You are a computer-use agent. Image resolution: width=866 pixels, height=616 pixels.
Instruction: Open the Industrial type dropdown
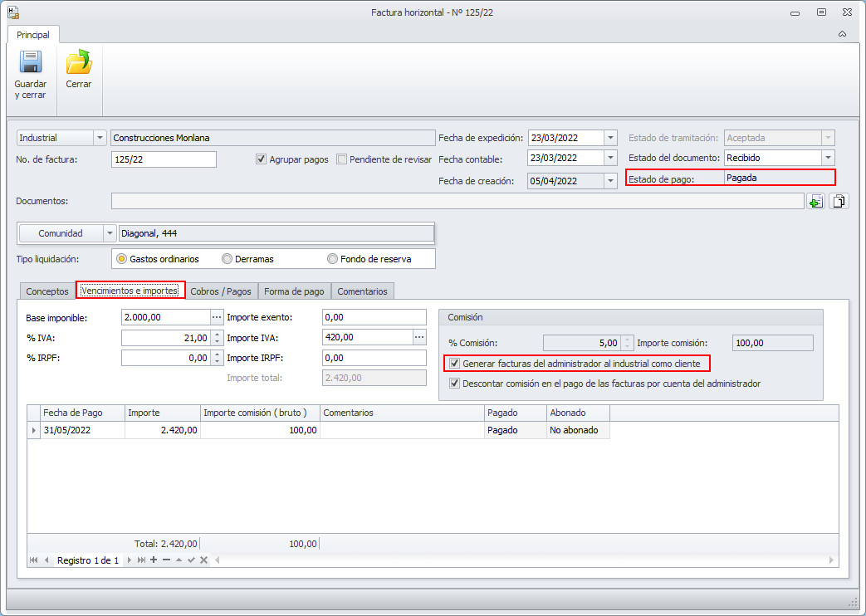pos(100,138)
